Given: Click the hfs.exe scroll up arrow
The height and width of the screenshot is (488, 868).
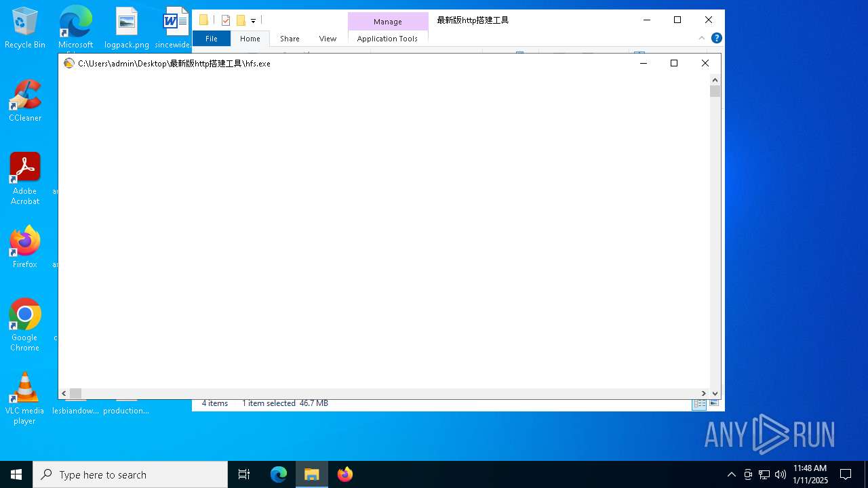Looking at the screenshot, I should [x=715, y=80].
